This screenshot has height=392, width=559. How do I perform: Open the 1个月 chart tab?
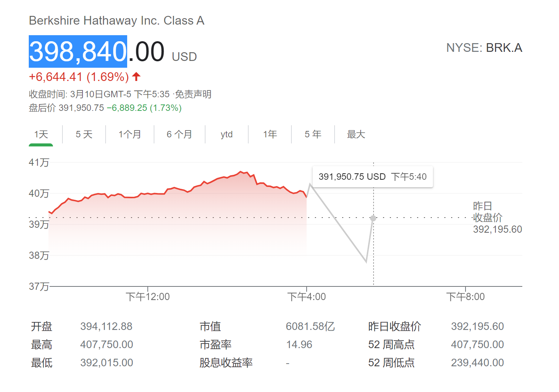tap(130, 134)
